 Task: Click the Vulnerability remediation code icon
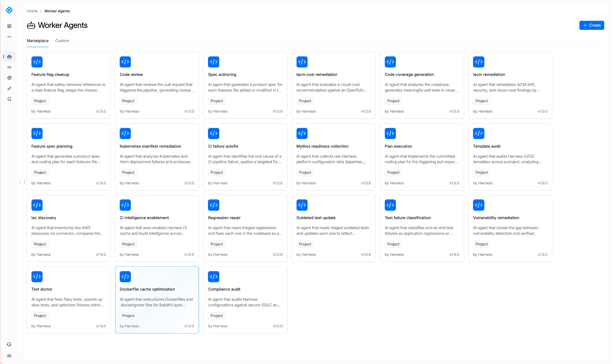[479, 205]
